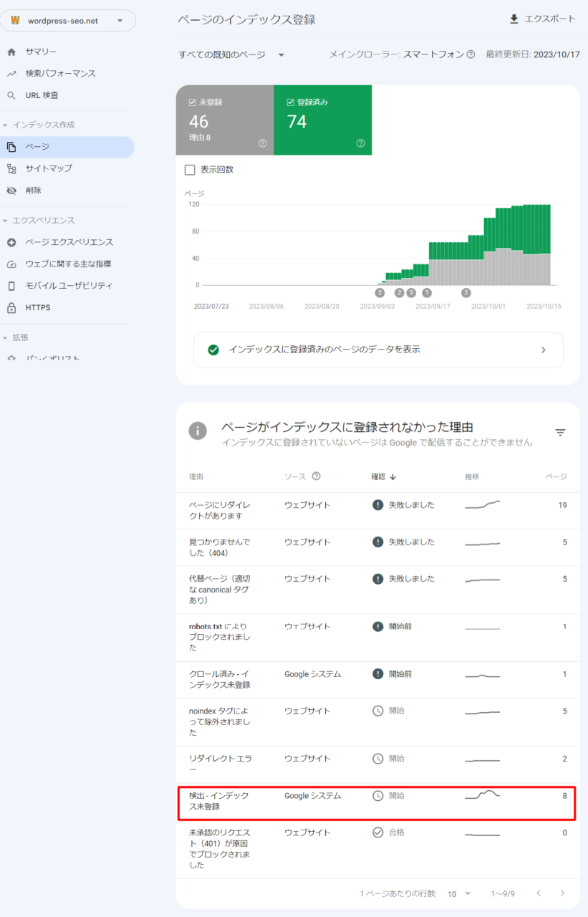Enable the 表示回数 checkbox
588x917 pixels.
point(190,170)
